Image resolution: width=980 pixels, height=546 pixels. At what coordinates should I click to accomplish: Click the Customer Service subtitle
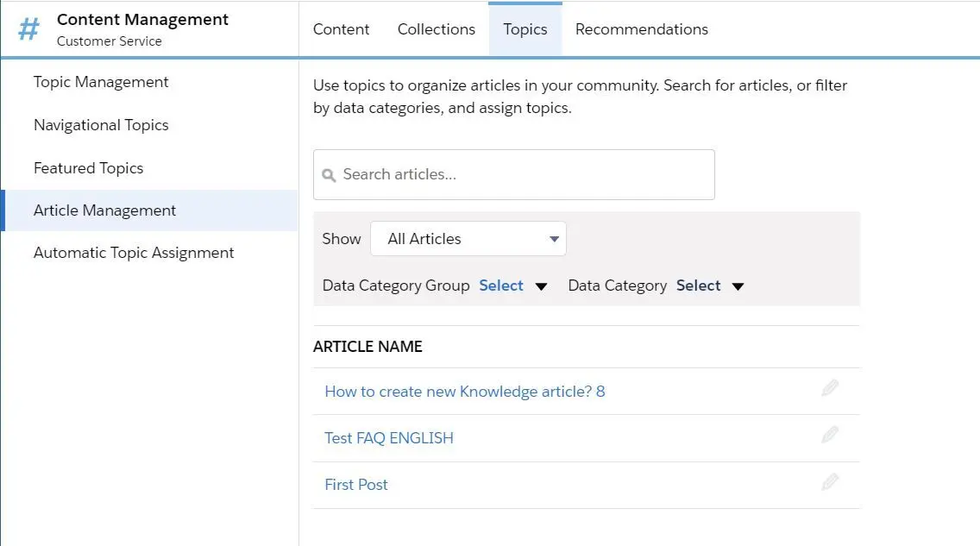point(110,41)
